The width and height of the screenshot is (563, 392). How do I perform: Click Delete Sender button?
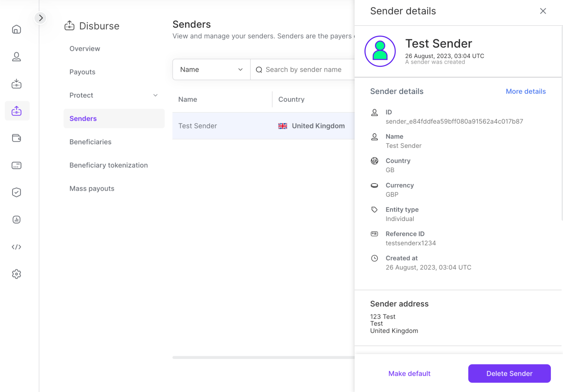(x=509, y=373)
